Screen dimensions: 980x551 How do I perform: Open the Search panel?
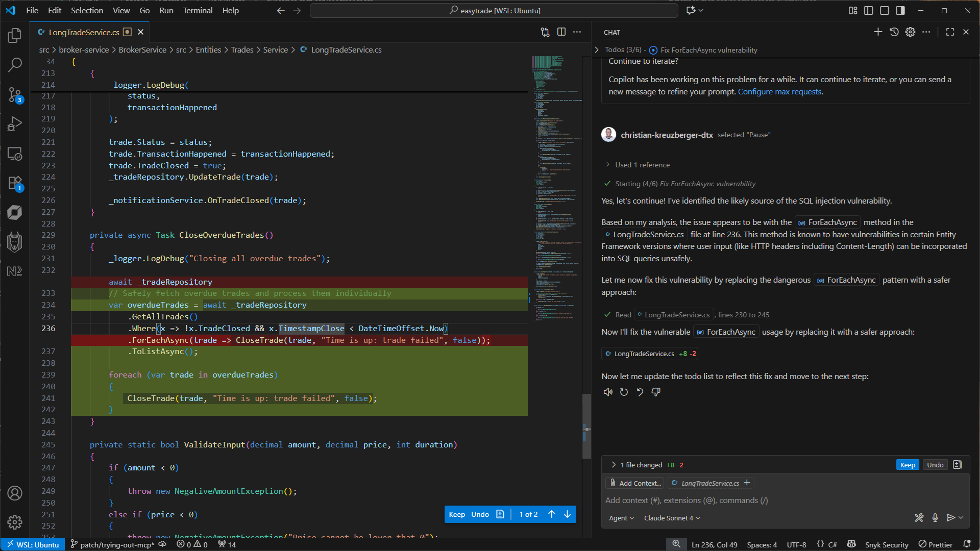tap(15, 65)
